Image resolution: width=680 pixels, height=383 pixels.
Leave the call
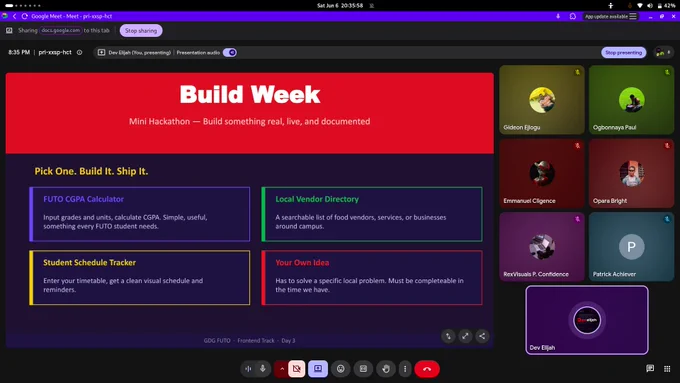427,369
